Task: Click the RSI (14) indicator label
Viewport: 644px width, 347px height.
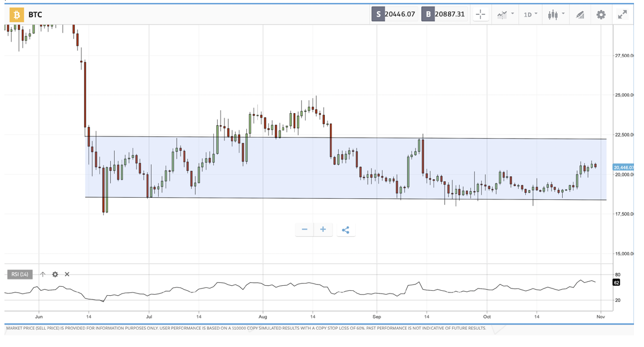Action: pyautogui.click(x=19, y=274)
